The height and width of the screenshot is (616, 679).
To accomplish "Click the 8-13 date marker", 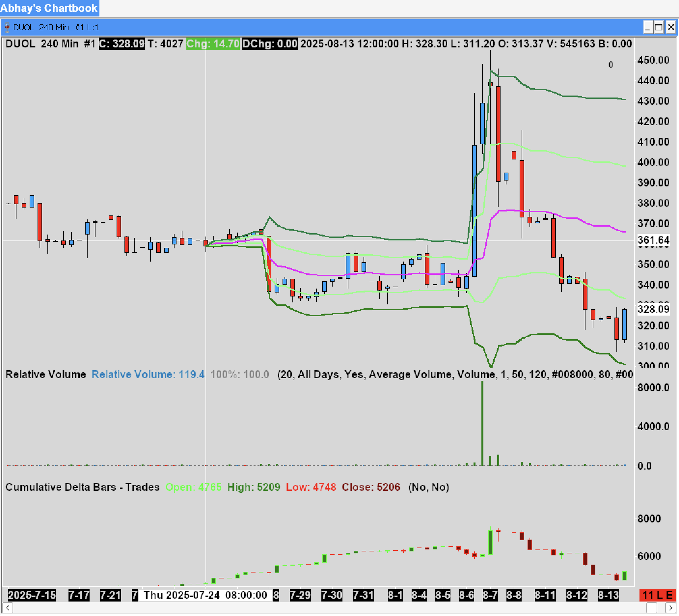I will (x=608, y=596).
